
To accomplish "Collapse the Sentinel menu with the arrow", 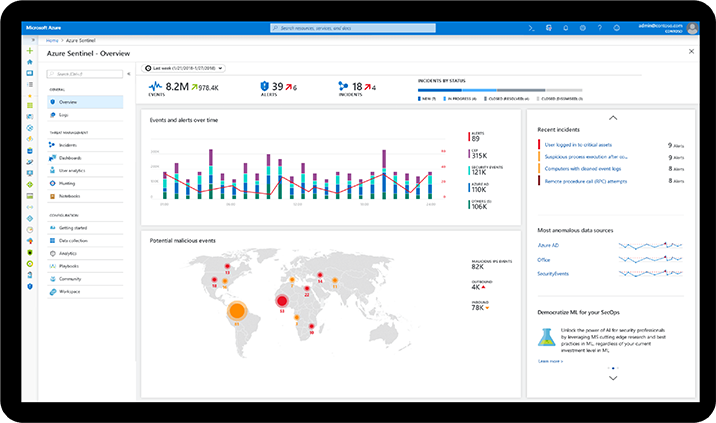I will tap(129, 74).
